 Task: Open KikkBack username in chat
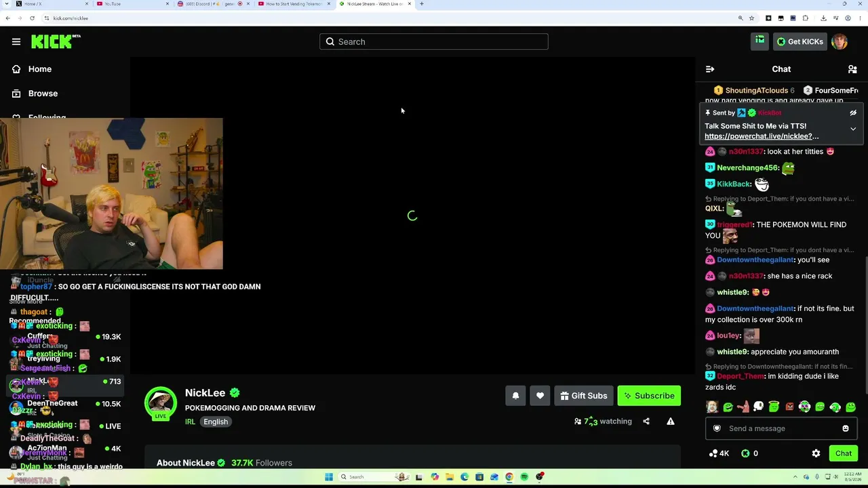734,184
